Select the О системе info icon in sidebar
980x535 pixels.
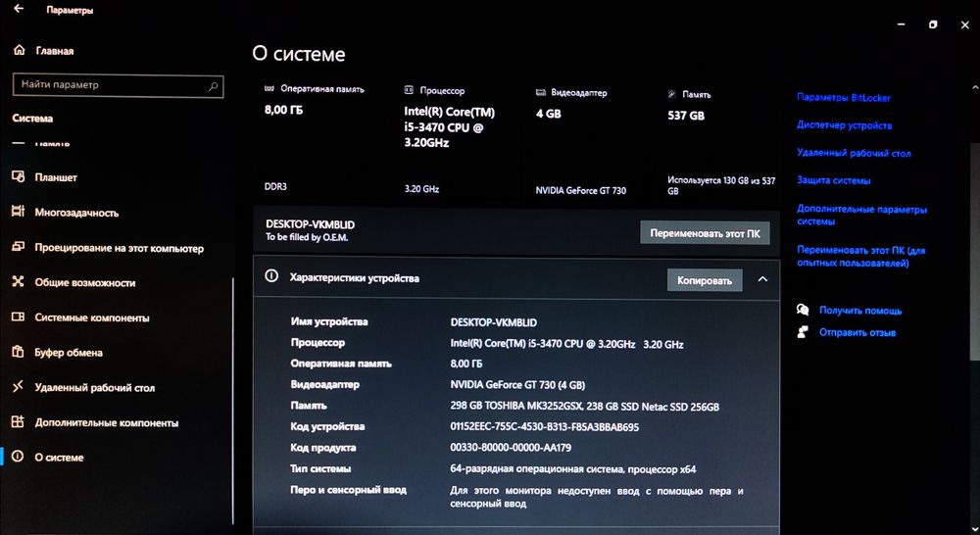(x=18, y=457)
